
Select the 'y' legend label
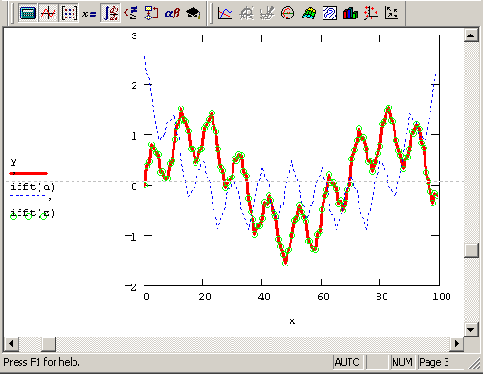click(x=13, y=162)
